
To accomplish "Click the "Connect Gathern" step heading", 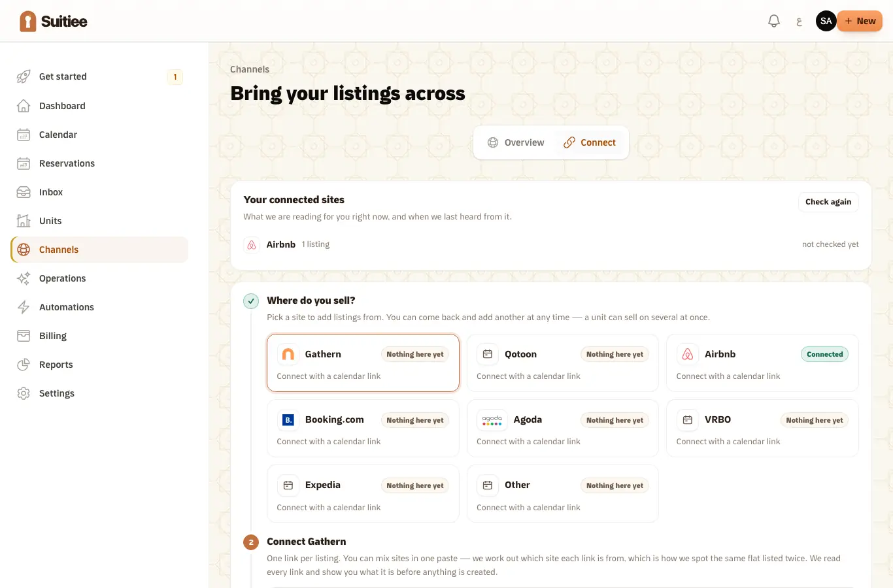I will [x=307, y=542].
